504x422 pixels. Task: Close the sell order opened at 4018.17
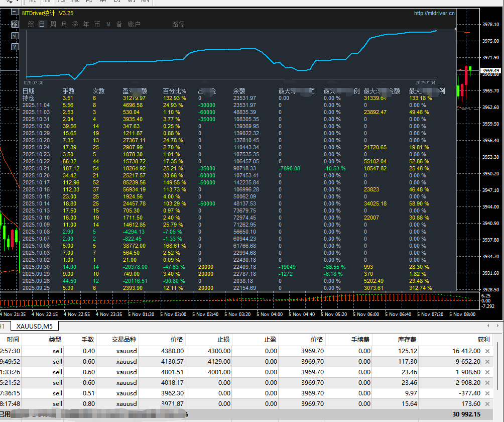pos(487,383)
